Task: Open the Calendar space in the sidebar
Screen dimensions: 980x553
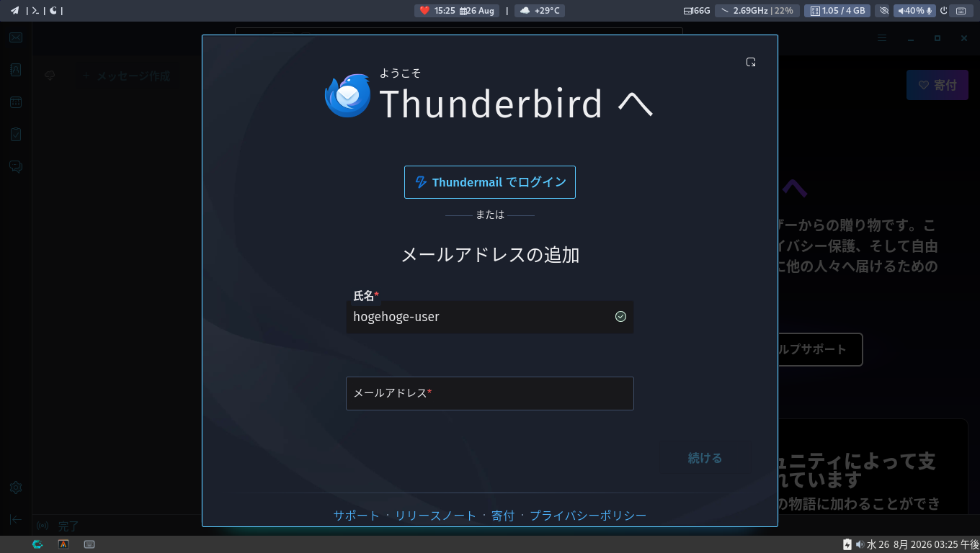Action: [16, 102]
